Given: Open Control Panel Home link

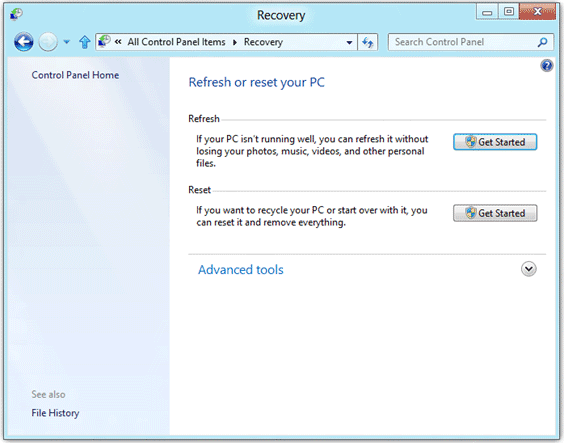Looking at the screenshot, I should (75, 75).
